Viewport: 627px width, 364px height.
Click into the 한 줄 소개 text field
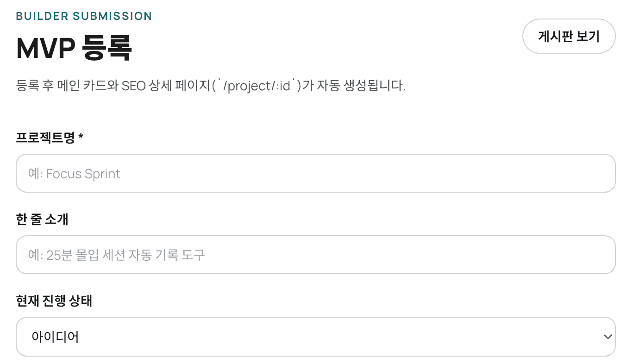pos(315,255)
